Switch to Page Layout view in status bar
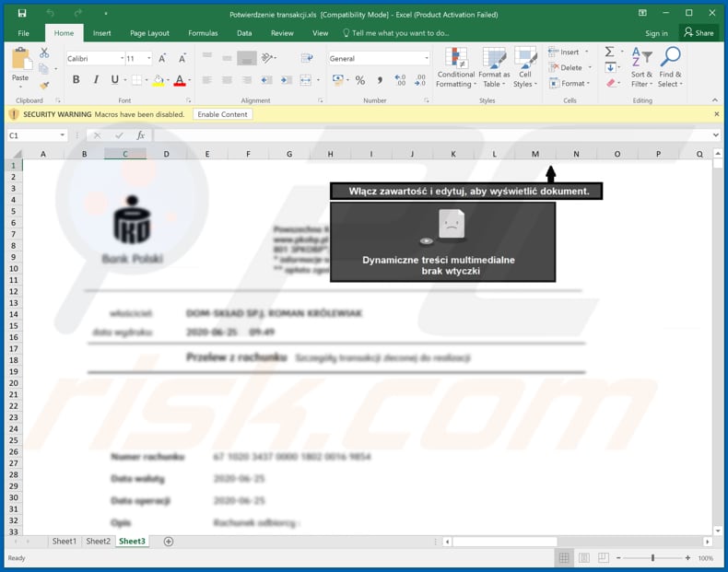The image size is (728, 572). [584, 558]
